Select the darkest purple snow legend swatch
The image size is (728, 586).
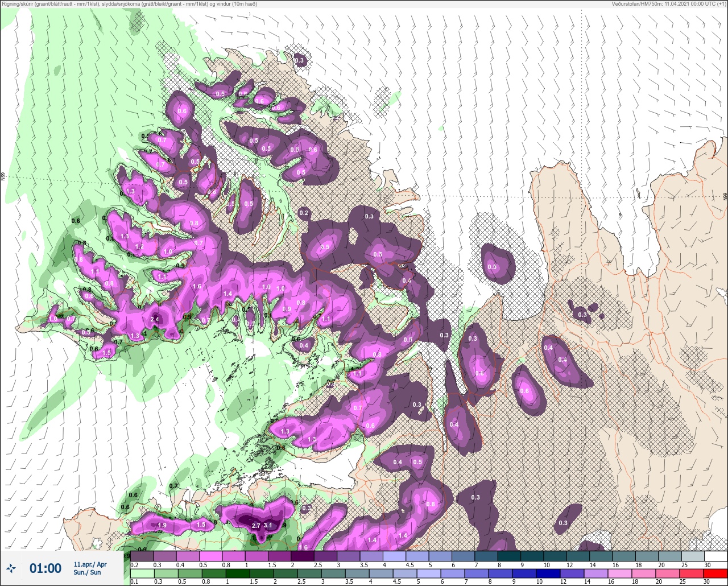click(303, 556)
